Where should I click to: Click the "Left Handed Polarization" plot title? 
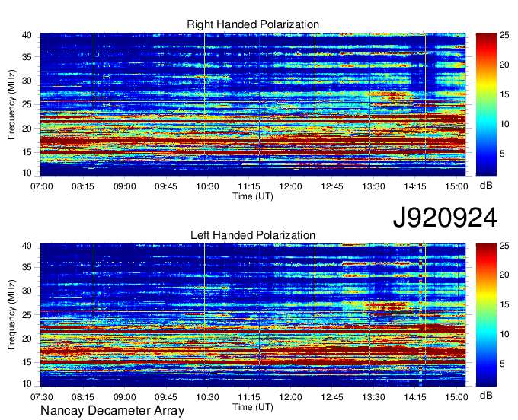pos(253,235)
